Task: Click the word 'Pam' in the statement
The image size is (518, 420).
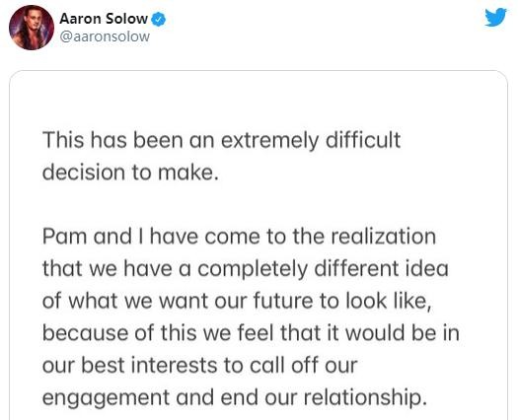Action: [x=64, y=237]
